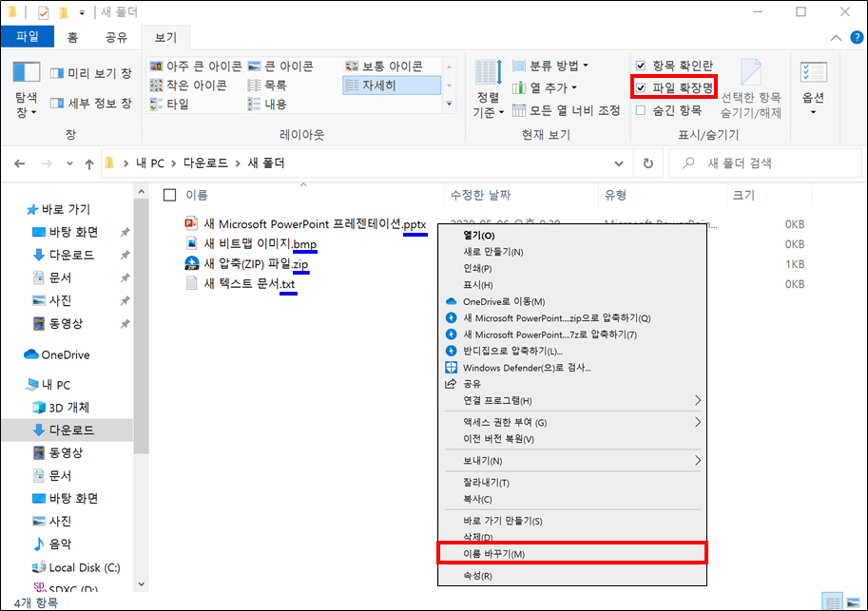Open the recent locations dropdown arrow
The height and width of the screenshot is (611, 868).
69,163
